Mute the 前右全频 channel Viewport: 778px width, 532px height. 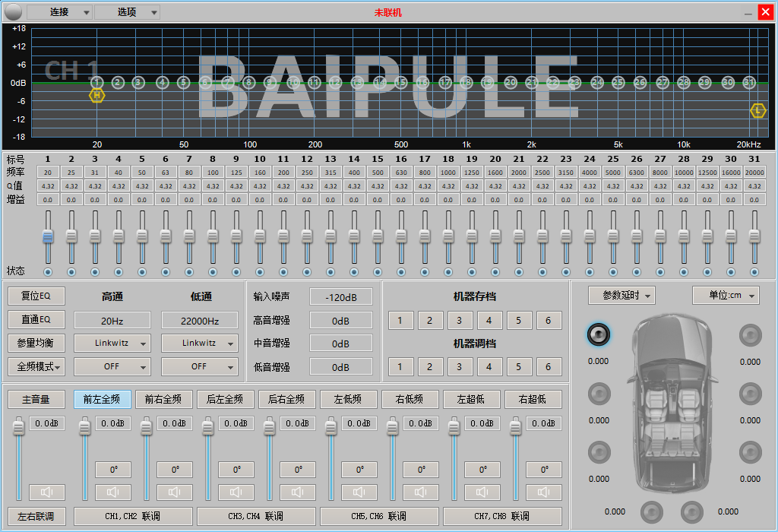(175, 492)
